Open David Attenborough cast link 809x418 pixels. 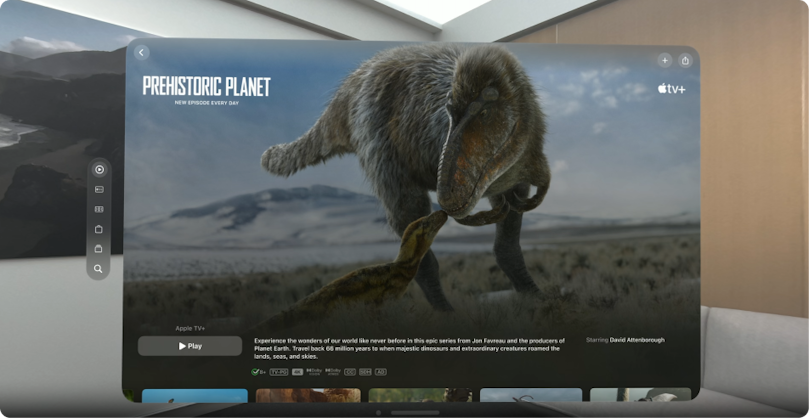tap(637, 340)
